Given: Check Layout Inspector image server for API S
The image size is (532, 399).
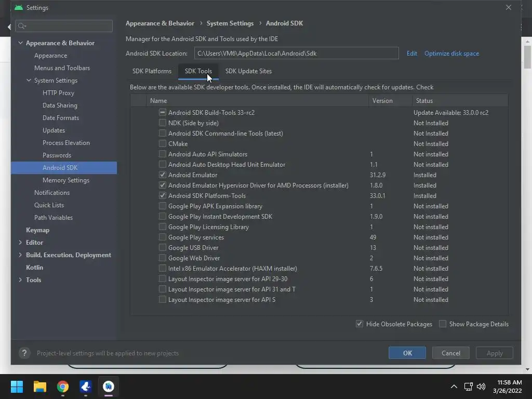Looking at the screenshot, I should [x=163, y=300].
